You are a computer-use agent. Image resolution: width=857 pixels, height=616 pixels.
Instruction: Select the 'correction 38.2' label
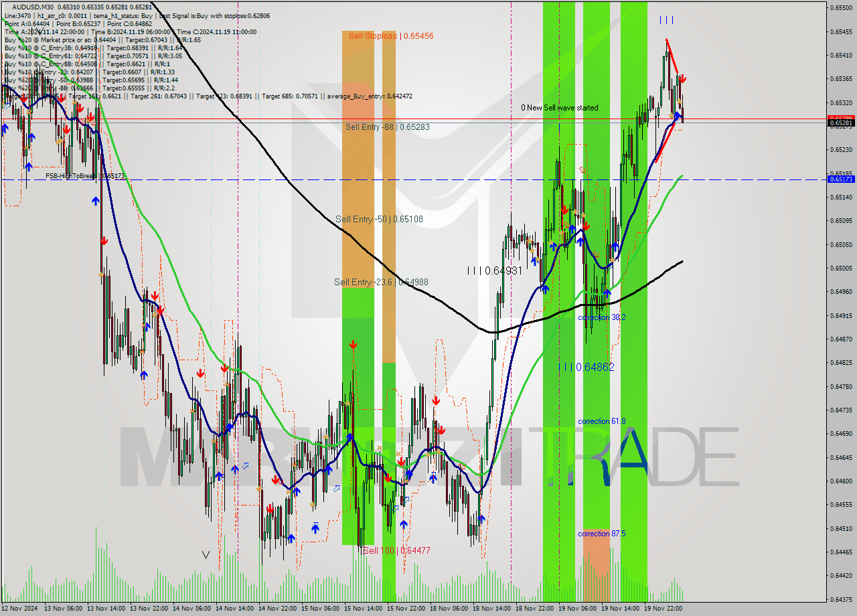click(x=602, y=317)
